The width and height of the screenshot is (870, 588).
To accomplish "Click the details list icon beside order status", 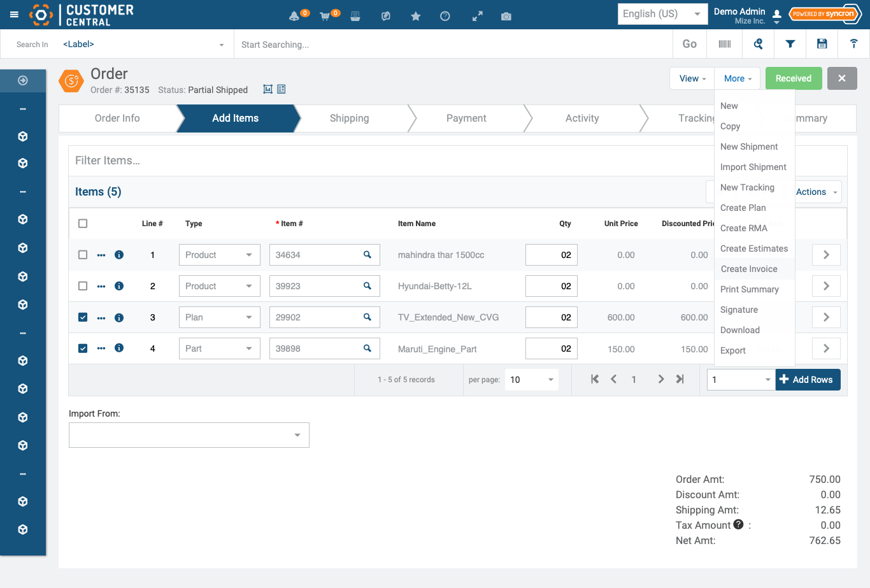I will (x=282, y=89).
